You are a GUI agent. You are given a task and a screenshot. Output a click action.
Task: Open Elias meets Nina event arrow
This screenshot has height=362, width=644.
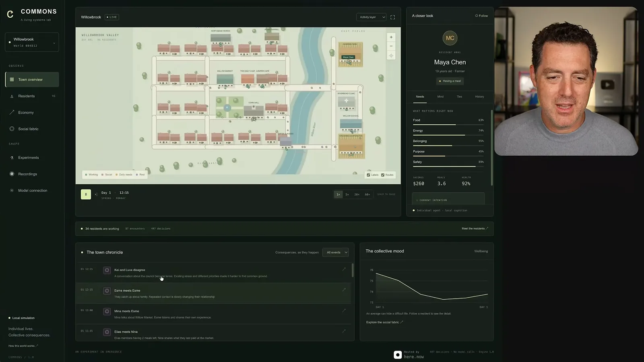coord(344,331)
